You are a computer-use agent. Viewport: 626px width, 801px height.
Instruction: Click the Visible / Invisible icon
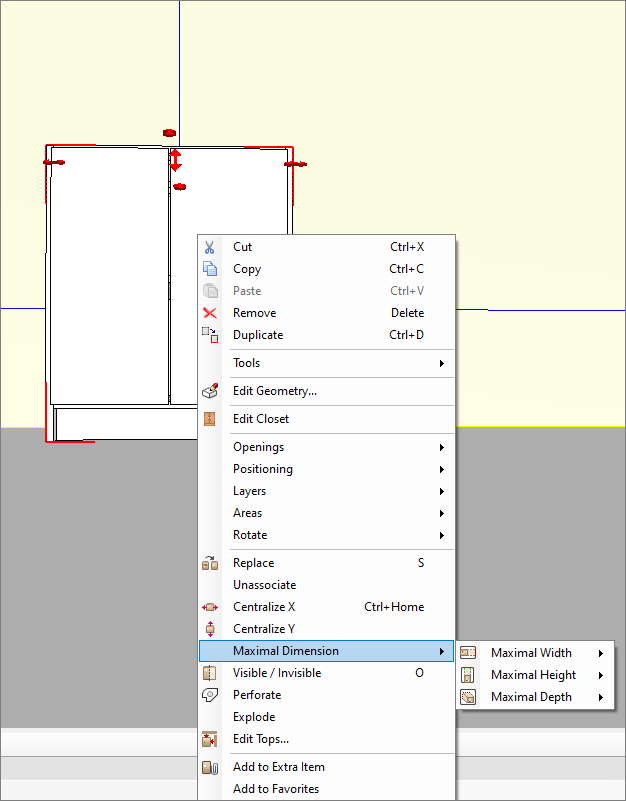(210, 673)
